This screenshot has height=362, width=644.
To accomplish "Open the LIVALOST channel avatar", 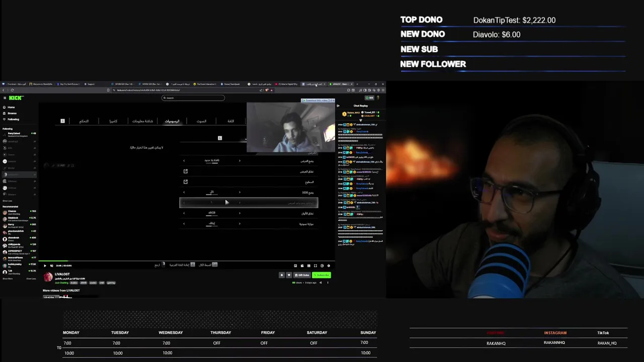I will coord(48,277).
